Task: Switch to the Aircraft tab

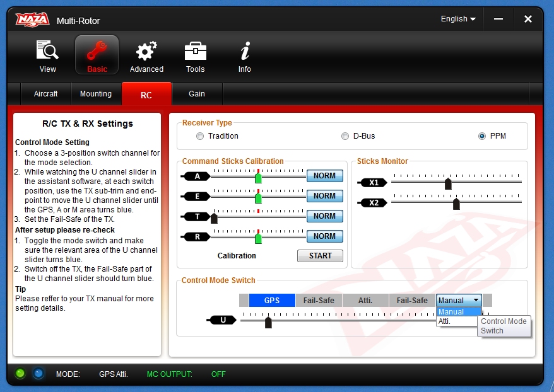Action: click(45, 94)
